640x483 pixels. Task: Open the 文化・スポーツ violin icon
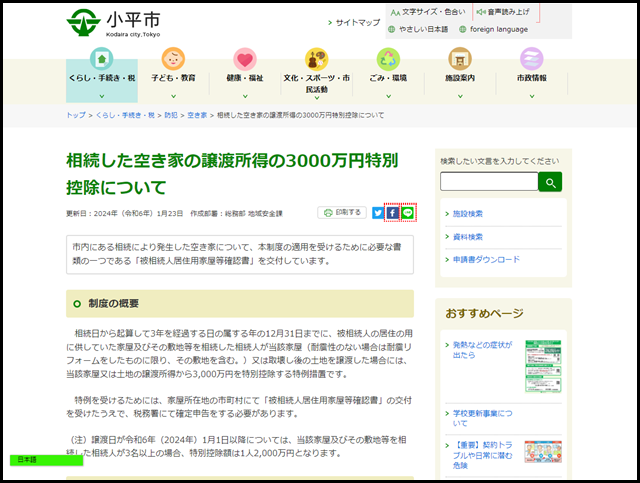pos(316,59)
